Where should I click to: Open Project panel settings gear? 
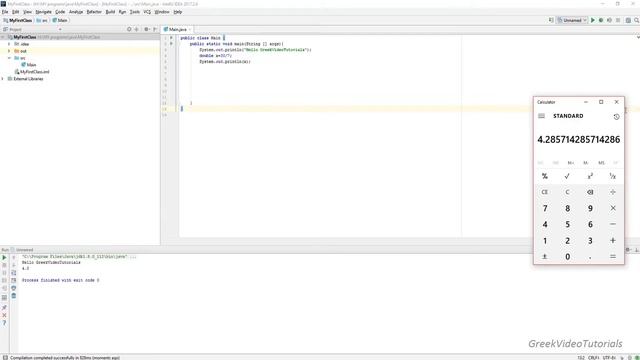tap(146, 29)
